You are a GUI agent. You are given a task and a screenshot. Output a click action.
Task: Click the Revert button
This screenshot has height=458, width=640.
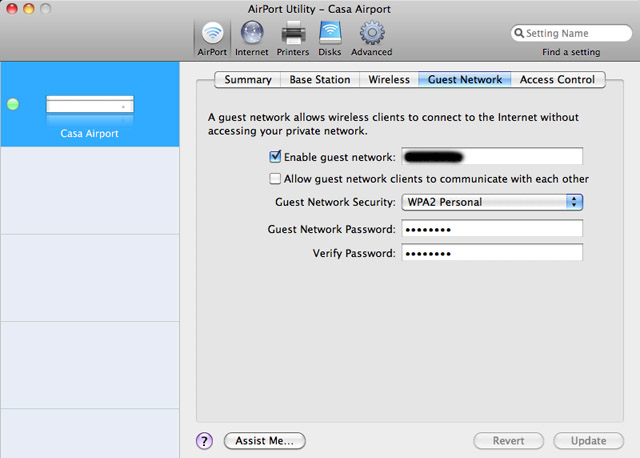[x=509, y=441]
